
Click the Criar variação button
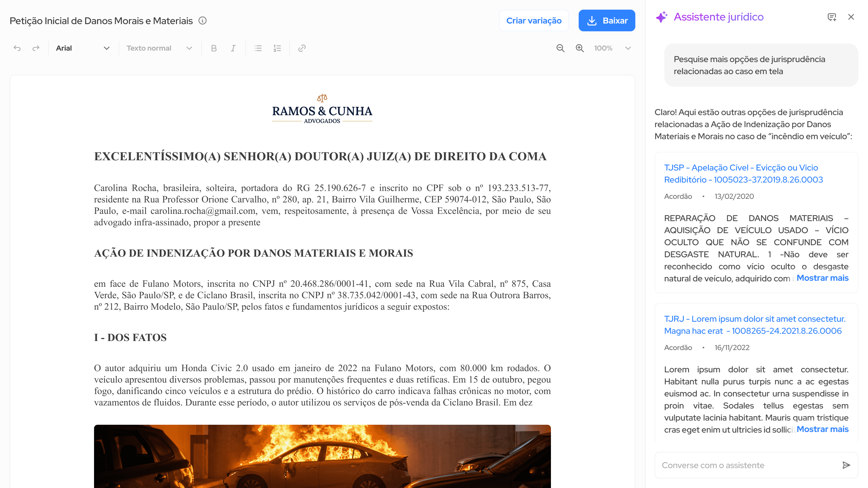534,20
